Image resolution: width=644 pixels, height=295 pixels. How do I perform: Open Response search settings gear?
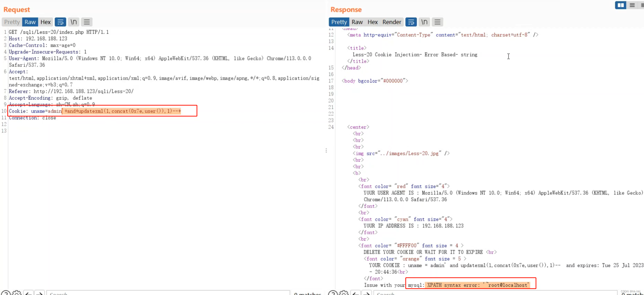344,293
